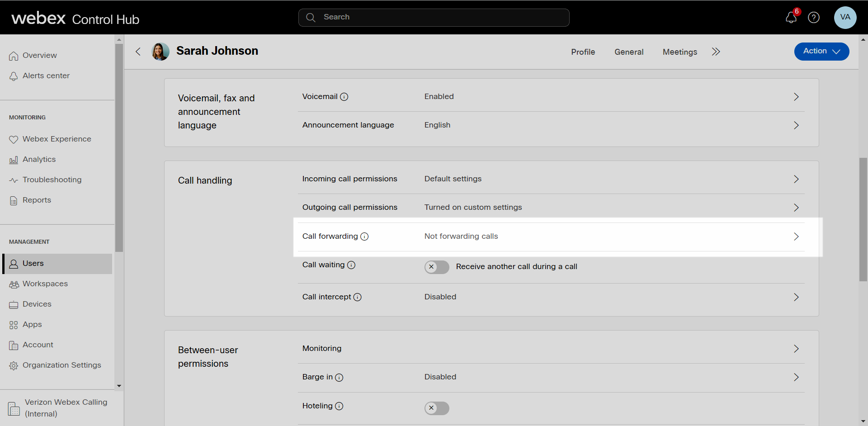Open the Action dropdown button
This screenshot has height=426, width=868.
(x=821, y=51)
